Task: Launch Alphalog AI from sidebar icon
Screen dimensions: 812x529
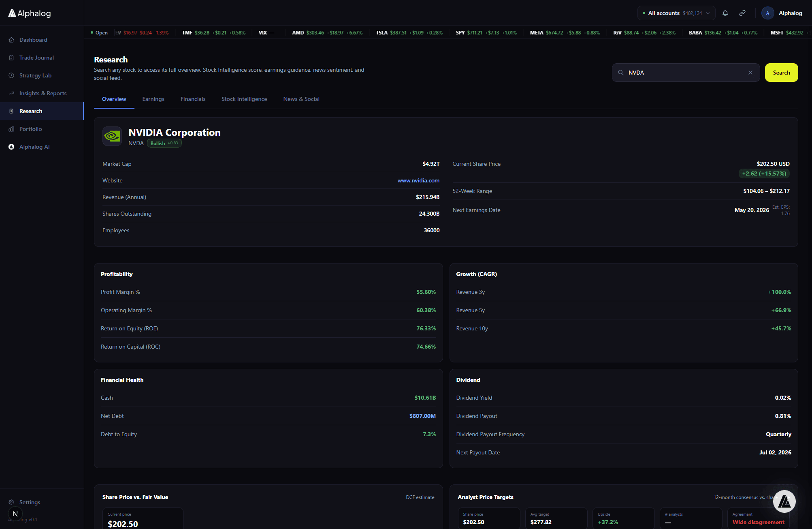Action: (11, 147)
